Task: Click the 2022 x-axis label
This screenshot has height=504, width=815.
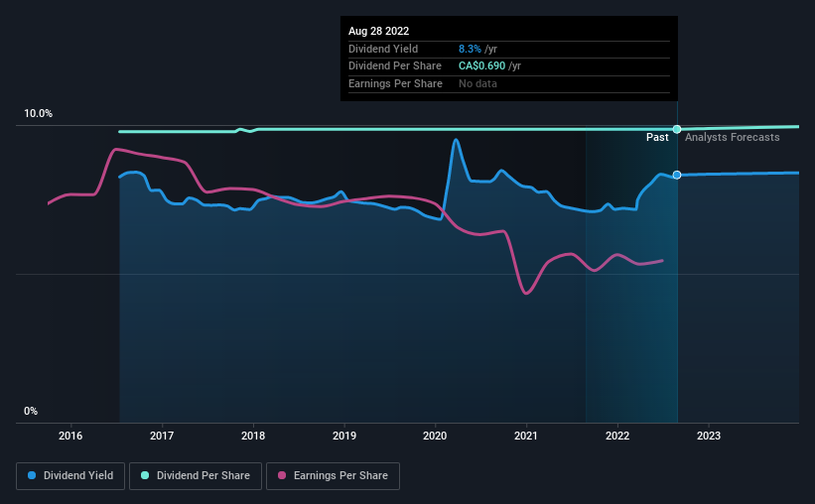Action: (617, 436)
